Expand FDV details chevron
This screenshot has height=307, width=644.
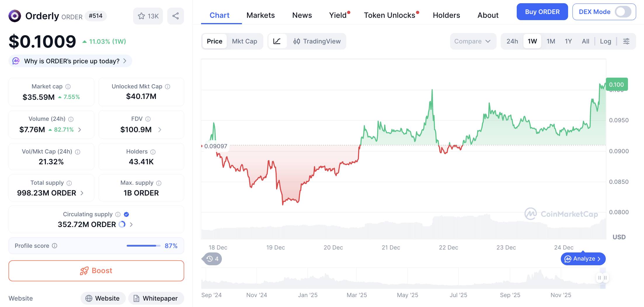pyautogui.click(x=160, y=130)
